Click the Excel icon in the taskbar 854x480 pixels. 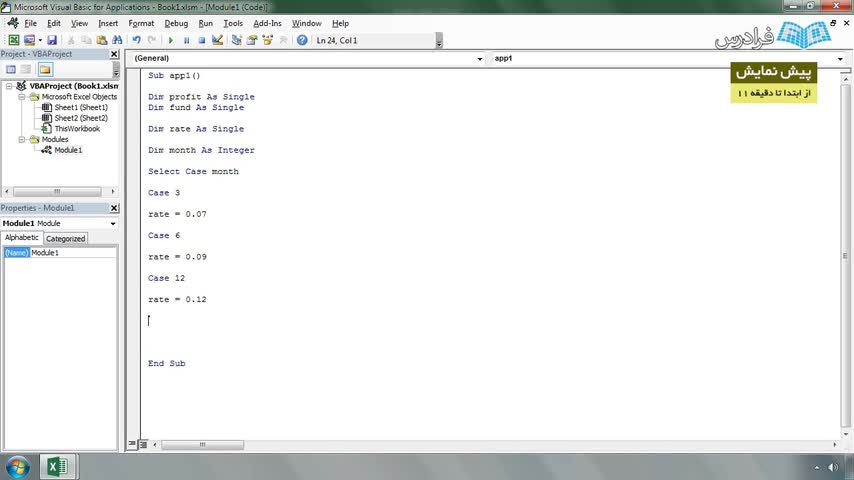pos(58,467)
